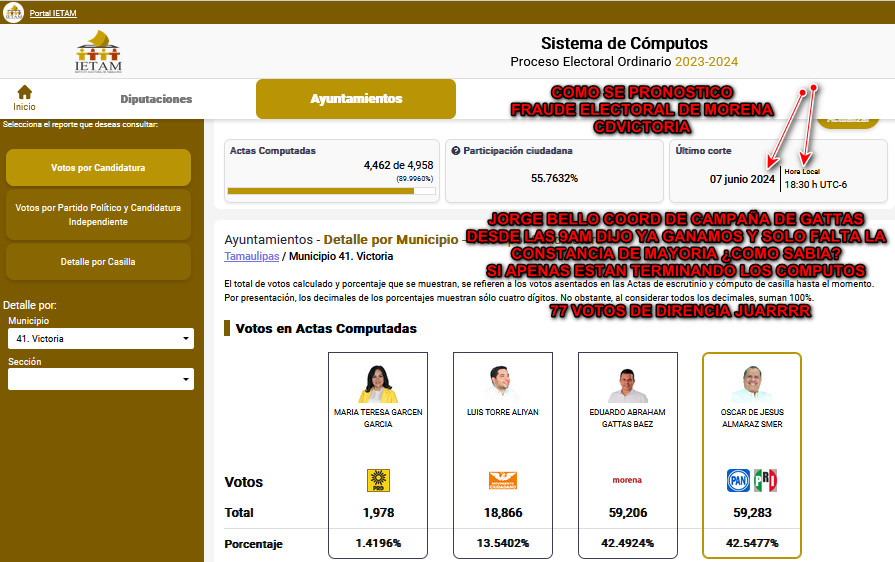Click the MARIA TERESA GARCEN GARCIA name
This screenshot has width=895, height=562.
pos(378,418)
